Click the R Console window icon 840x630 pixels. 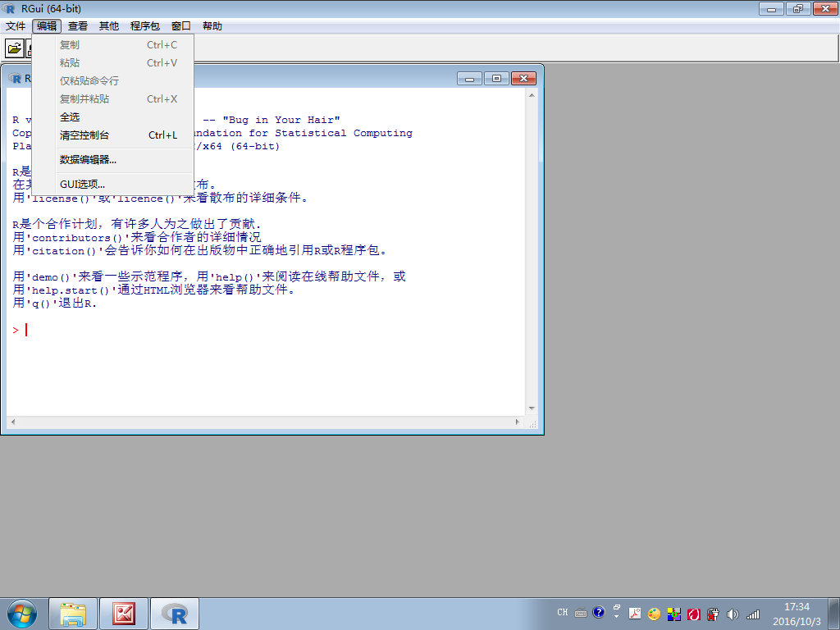[x=15, y=79]
